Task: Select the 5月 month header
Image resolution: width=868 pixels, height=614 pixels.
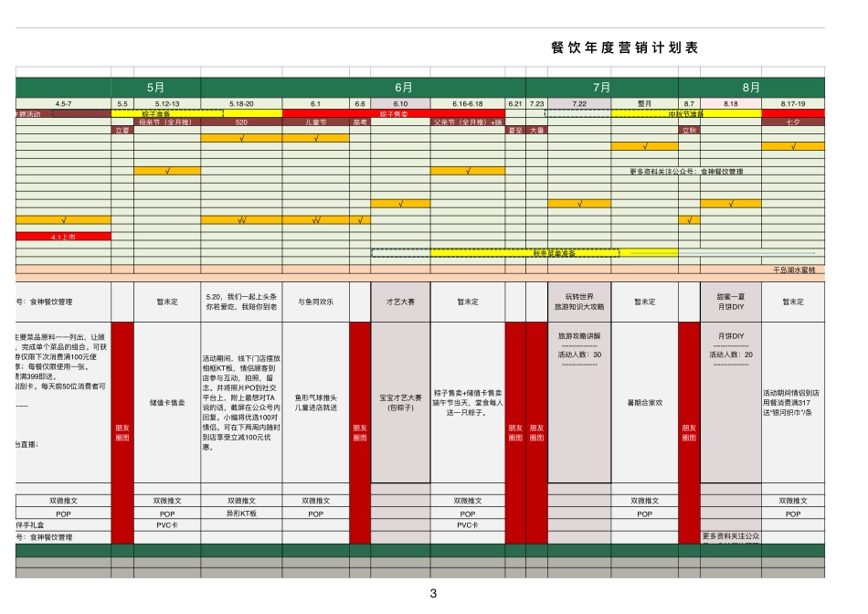Action: 155,88
